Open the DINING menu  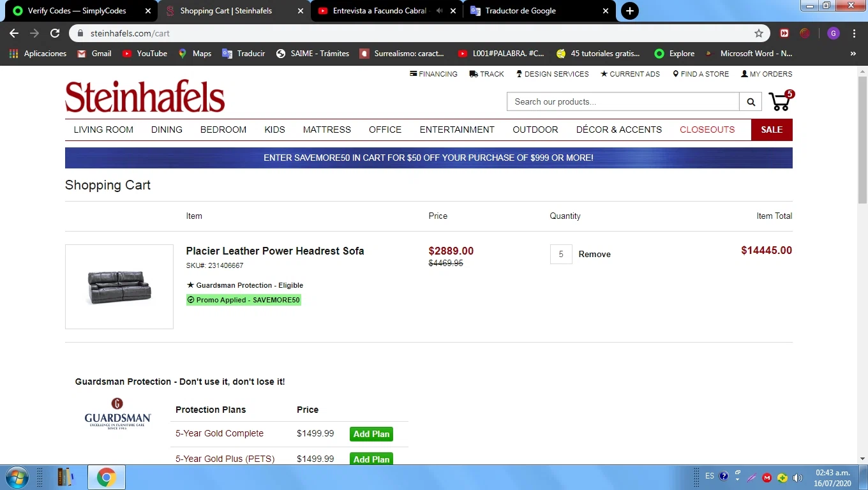167,130
